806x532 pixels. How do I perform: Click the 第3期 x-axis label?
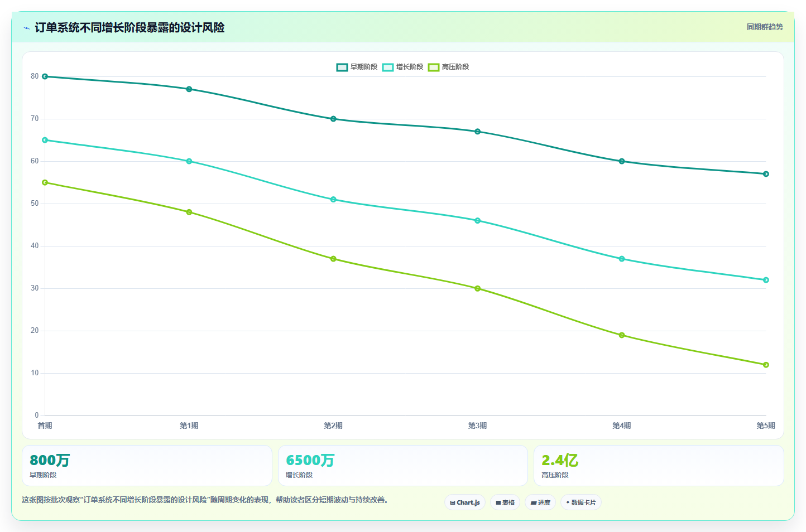tap(478, 425)
